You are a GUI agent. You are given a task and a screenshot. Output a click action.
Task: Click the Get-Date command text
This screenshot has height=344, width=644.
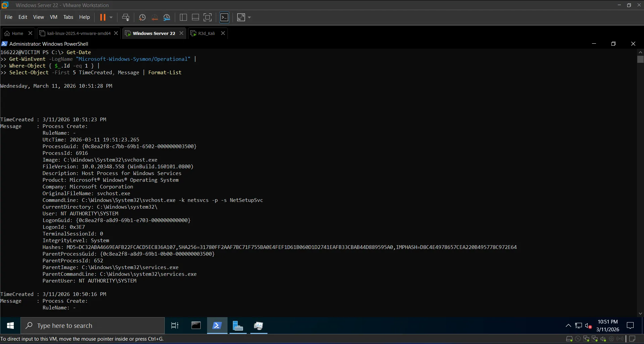(79, 52)
